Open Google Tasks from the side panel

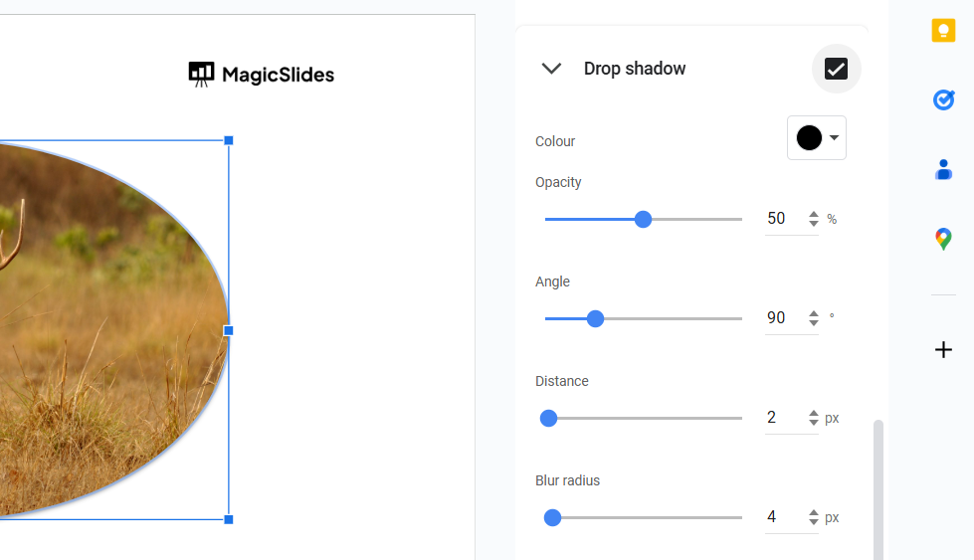[943, 99]
